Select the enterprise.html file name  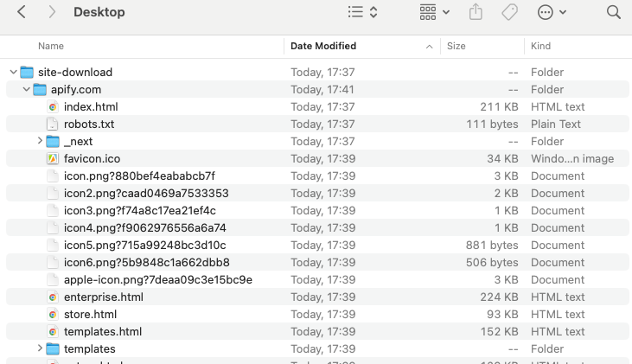point(104,297)
